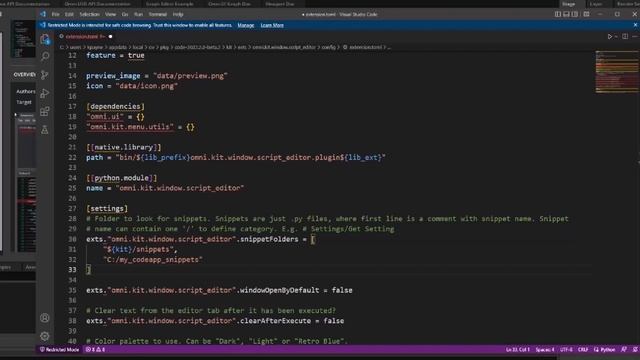Click the [[python.module]] text on line 24

[x=122, y=178]
